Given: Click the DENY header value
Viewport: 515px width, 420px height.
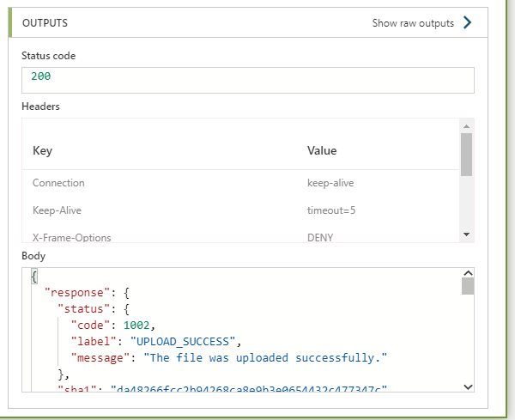Looking at the screenshot, I should pos(320,237).
